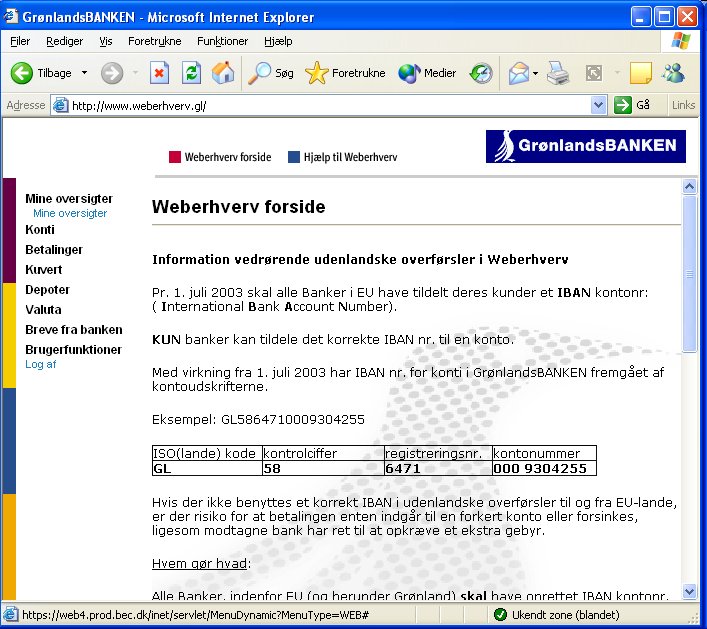Click the Links toolbar label
707x629 pixels.
tap(683, 105)
